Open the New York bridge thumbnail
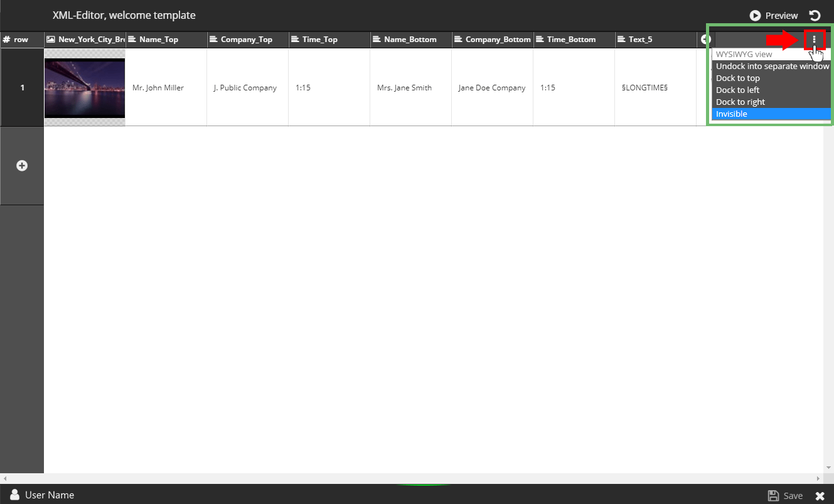 point(85,88)
